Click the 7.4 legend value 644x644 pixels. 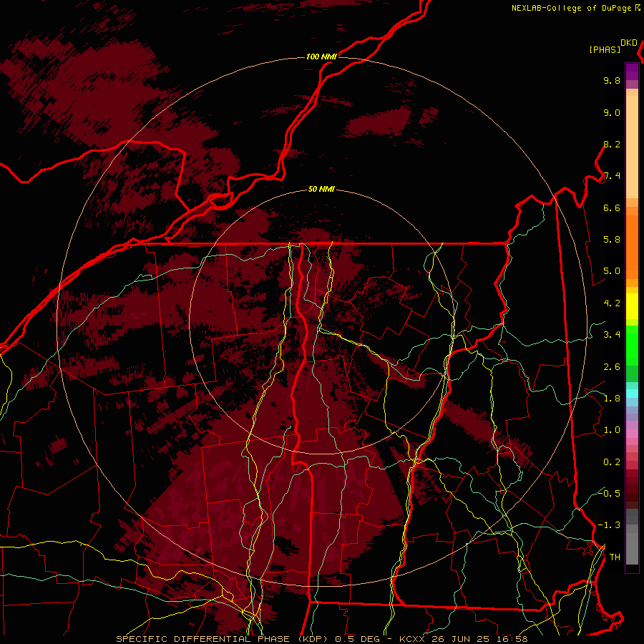point(612,176)
